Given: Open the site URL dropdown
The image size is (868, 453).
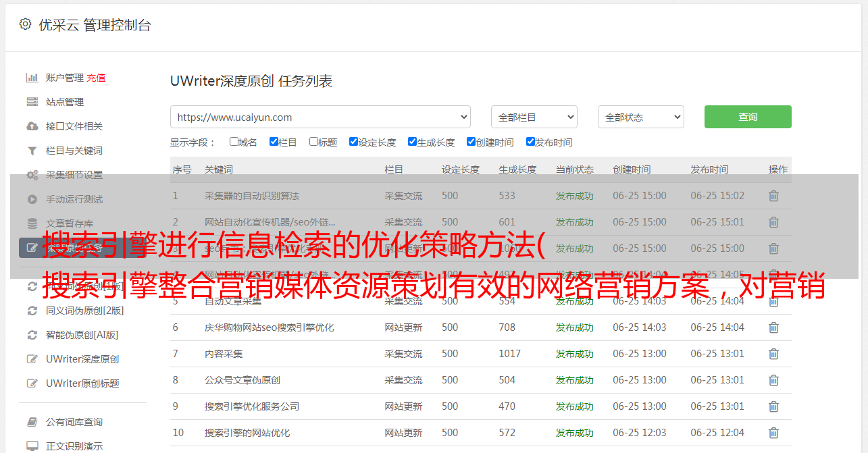Looking at the screenshot, I should click(320, 117).
